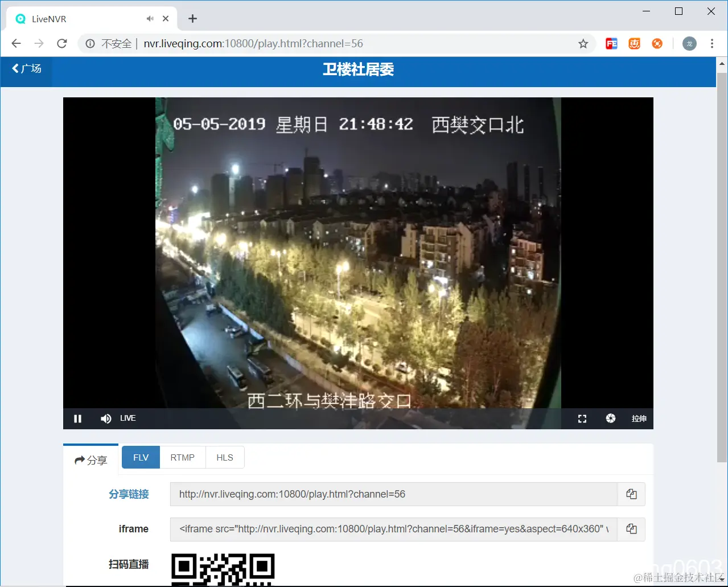Reload the page with the refresh icon
Viewport: 728px width, 587px height.
point(62,43)
